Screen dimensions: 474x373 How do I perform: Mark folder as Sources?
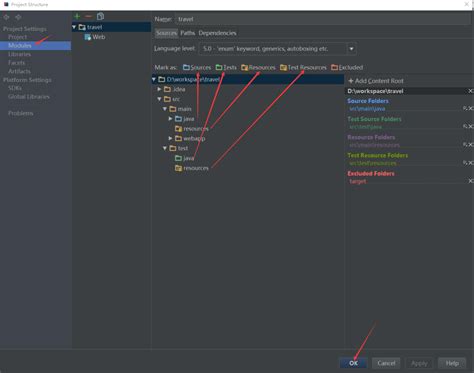(x=197, y=68)
